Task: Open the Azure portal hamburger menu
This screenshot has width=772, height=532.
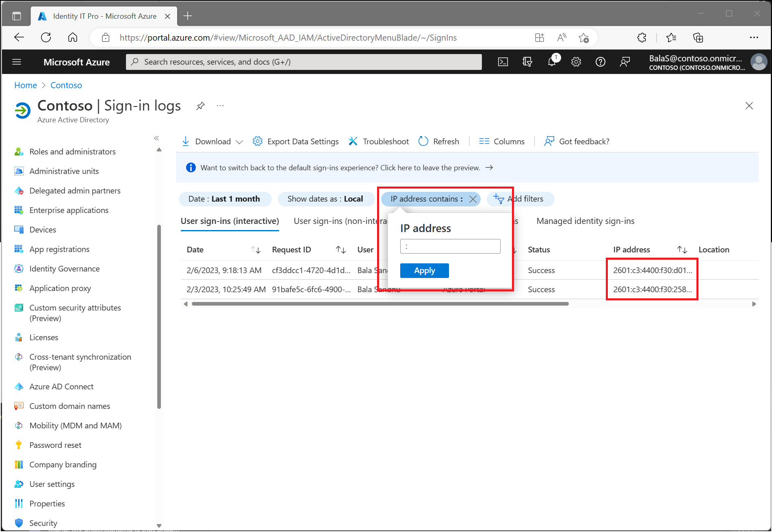Action: 17,62
